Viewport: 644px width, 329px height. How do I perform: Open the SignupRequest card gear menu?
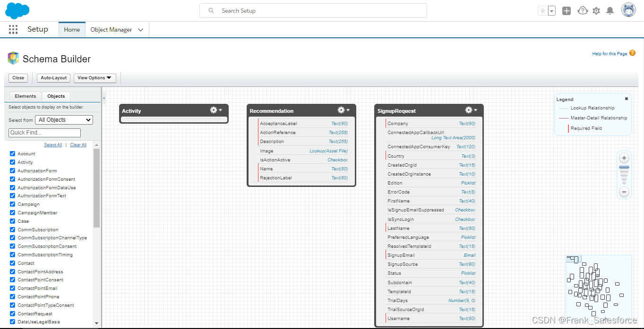pos(469,110)
